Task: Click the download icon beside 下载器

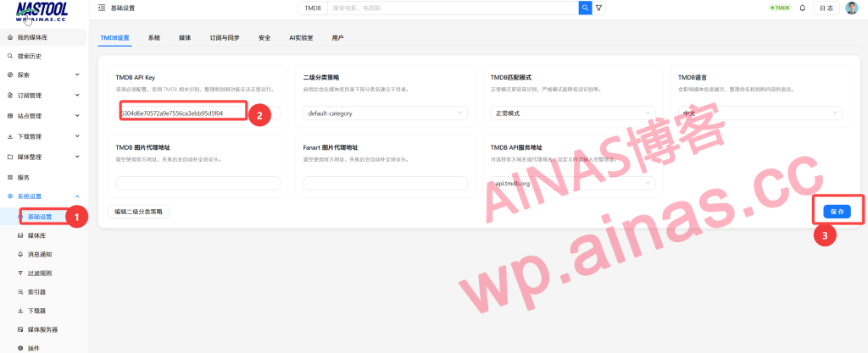Action: coord(20,311)
